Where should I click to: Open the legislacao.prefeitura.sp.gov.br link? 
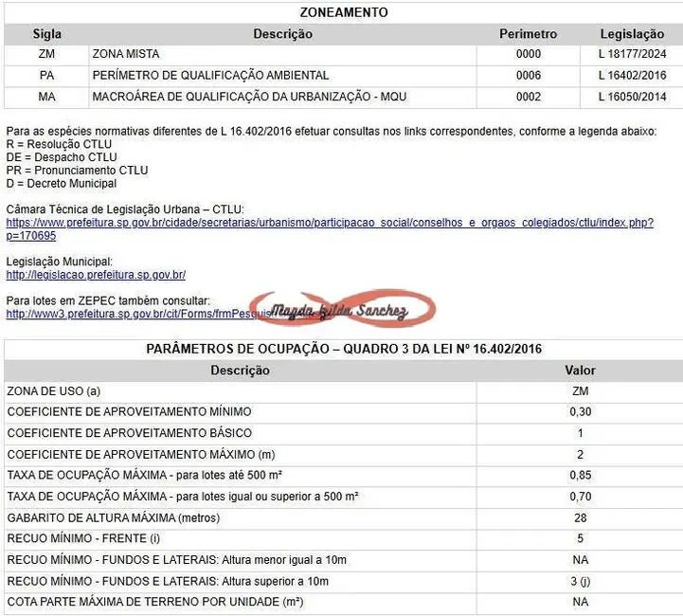tap(96, 275)
